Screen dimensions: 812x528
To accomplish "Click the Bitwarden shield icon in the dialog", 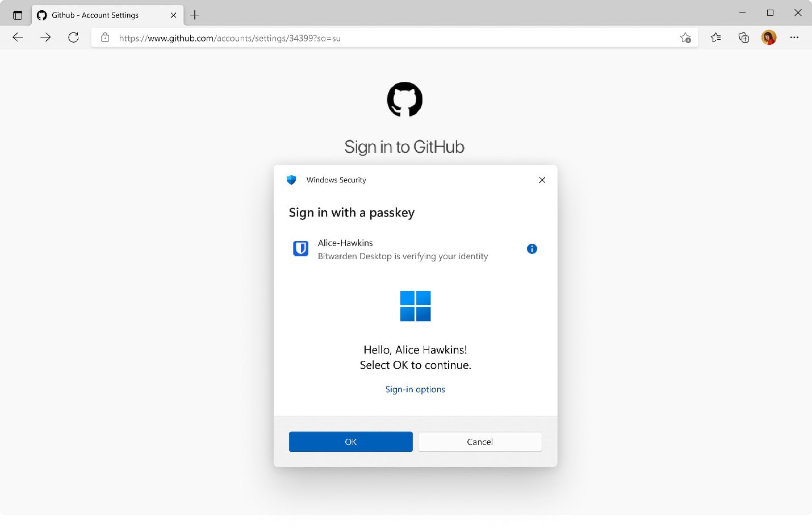I will click(300, 248).
